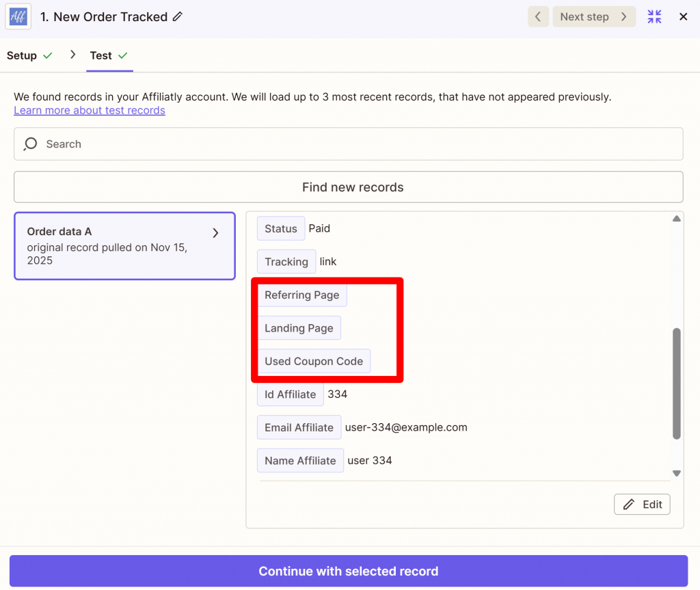The width and height of the screenshot is (700, 590).
Task: Switch to the Setup tab
Action: [22, 55]
